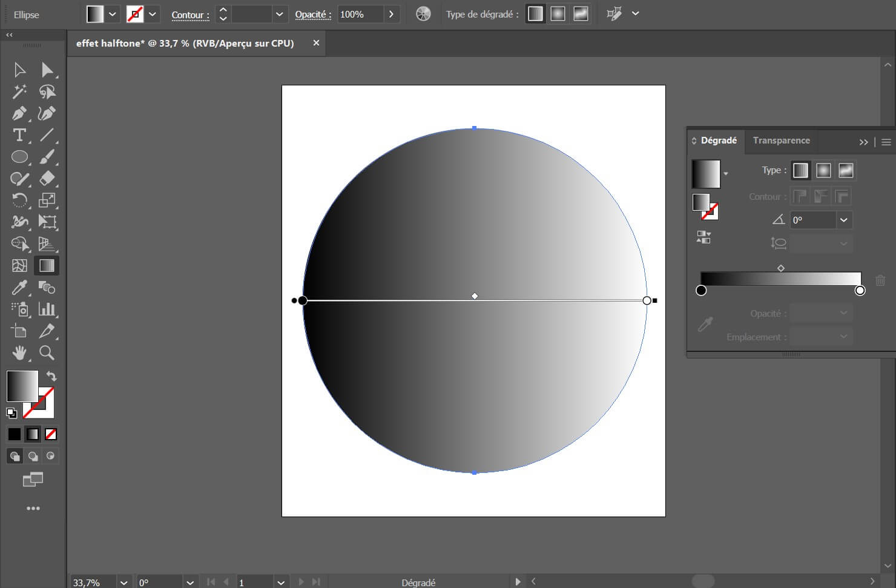Click swap fill and stroke arrow

51,376
